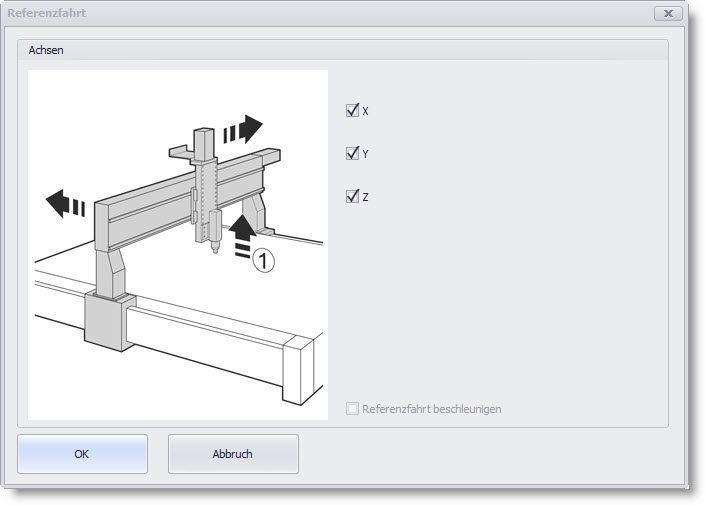This screenshot has height=505, width=705.
Task: Click the left gantry support column
Action: click(108, 268)
